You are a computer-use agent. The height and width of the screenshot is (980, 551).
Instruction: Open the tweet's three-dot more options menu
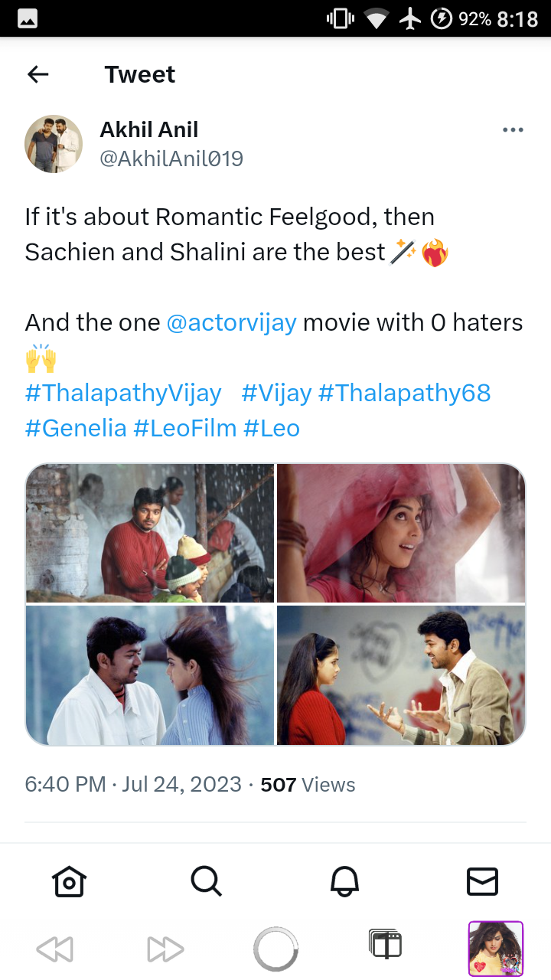513,130
